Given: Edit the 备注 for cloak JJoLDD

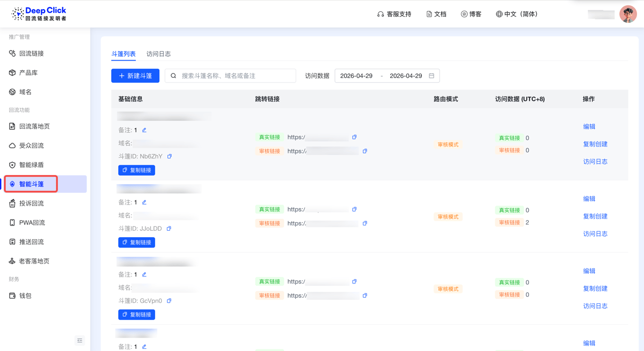Looking at the screenshot, I should coord(144,202).
